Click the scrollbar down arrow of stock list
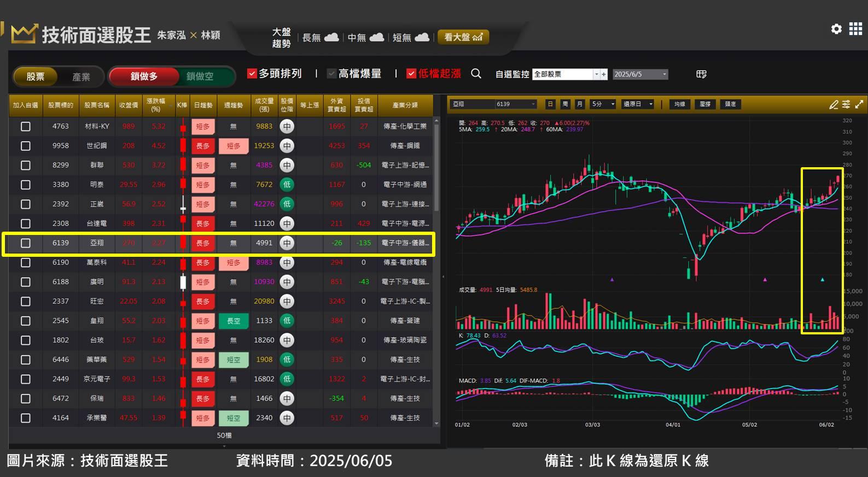The image size is (868, 477). coord(436,423)
